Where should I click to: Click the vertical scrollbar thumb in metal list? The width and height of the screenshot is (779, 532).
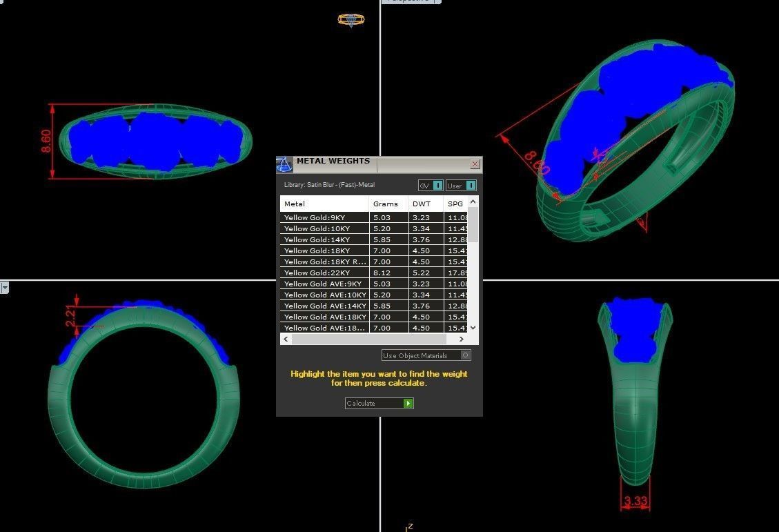[x=473, y=224]
